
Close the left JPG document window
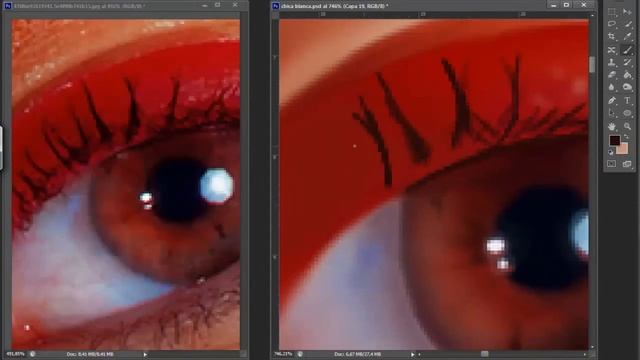coord(235,5)
